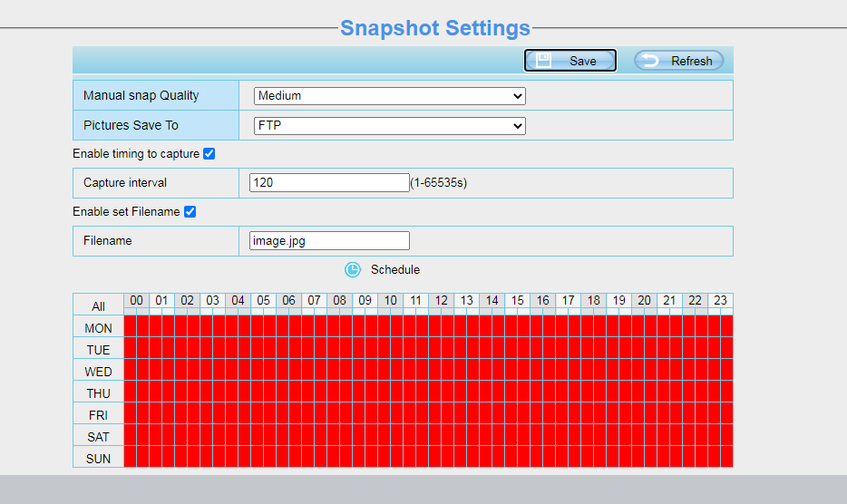Uncheck the Enable set Filename checkbox
This screenshot has height=504, width=847.
pyautogui.click(x=190, y=212)
